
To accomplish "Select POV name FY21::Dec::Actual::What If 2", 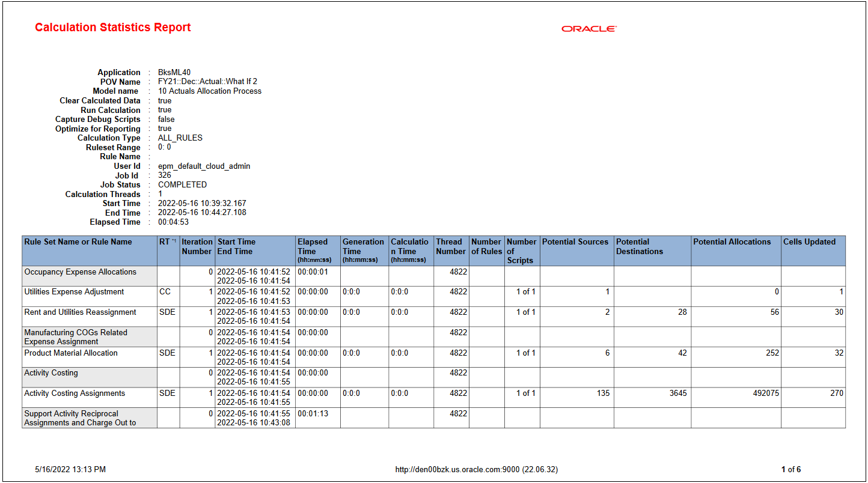I will (x=207, y=82).
